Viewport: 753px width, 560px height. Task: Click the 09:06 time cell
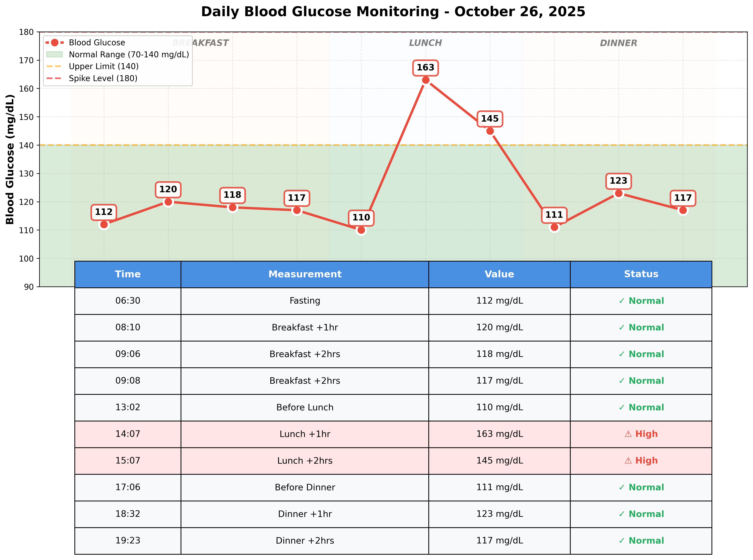128,354
